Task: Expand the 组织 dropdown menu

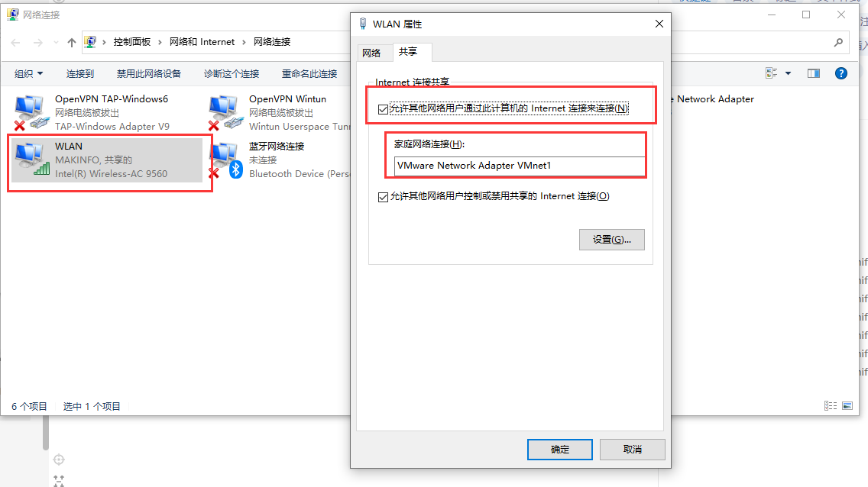Action: 28,73
